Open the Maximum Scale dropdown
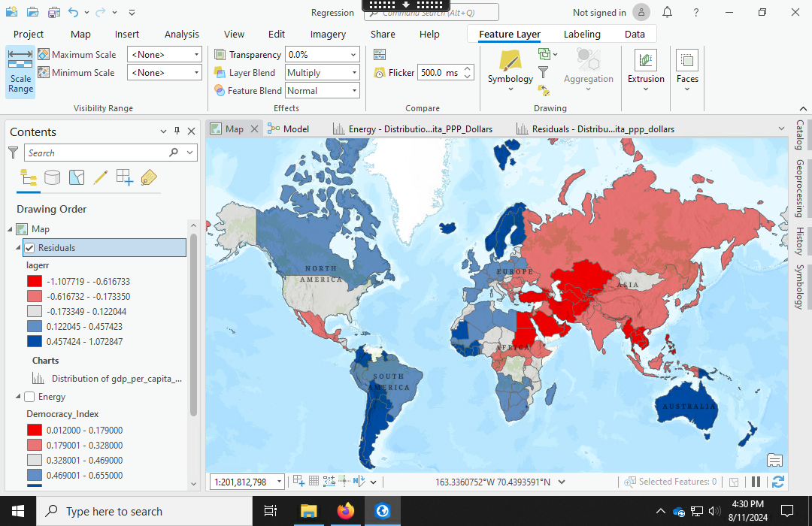 tap(165, 54)
